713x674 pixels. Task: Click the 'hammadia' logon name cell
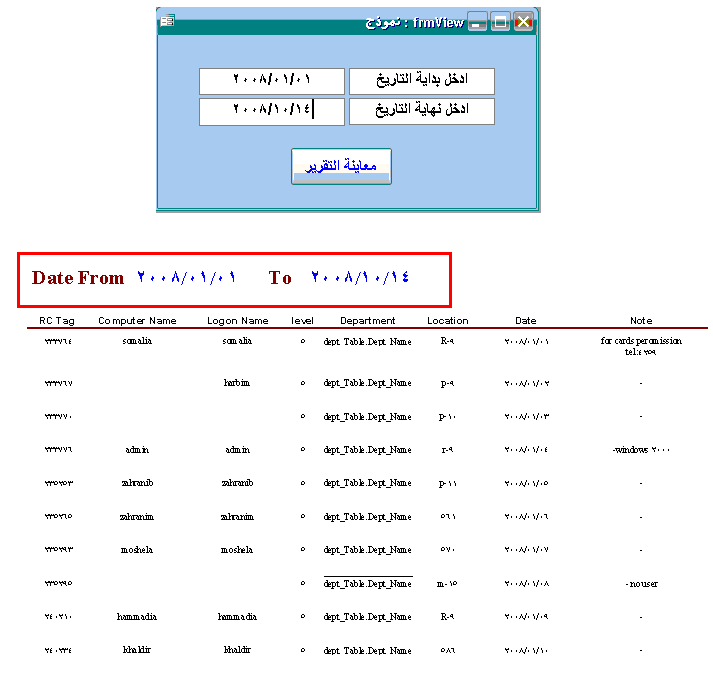[x=237, y=617]
